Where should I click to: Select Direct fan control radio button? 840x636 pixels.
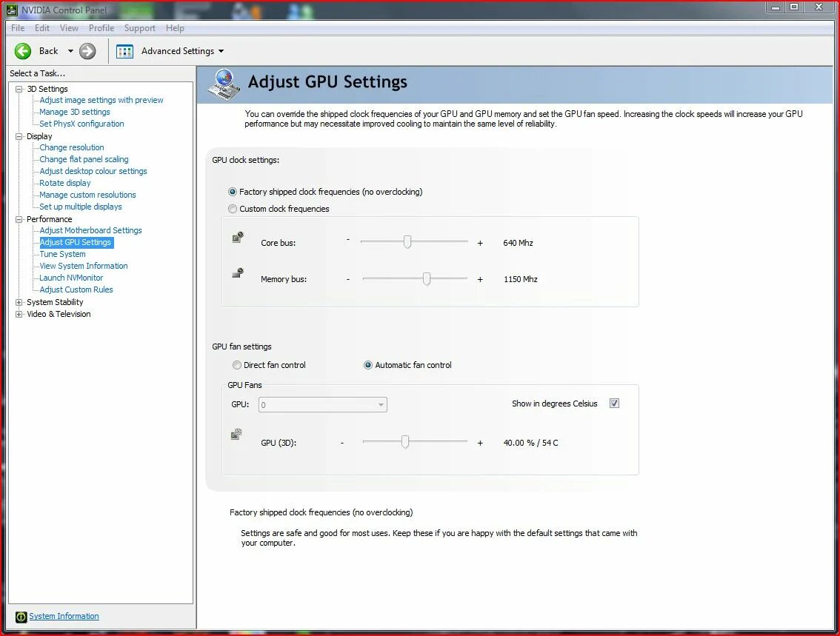[x=237, y=365]
